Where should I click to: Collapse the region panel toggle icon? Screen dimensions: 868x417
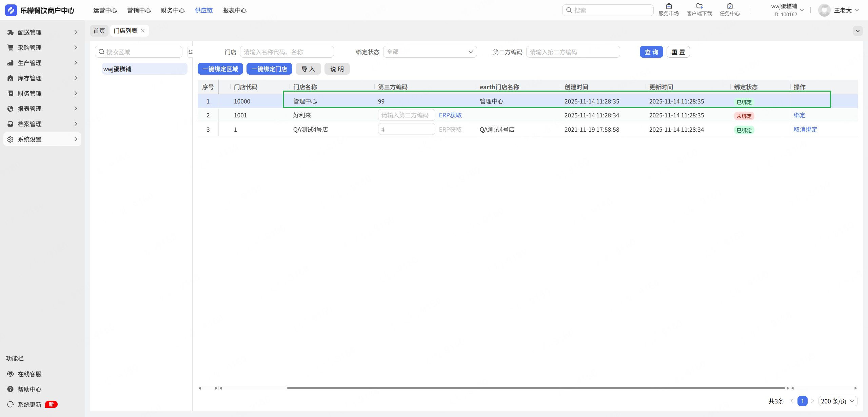191,52
